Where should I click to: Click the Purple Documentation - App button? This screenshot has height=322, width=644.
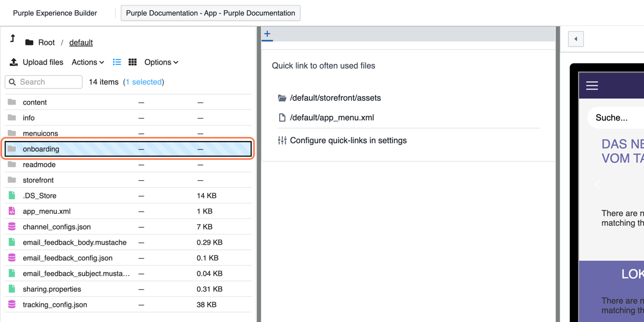[x=210, y=13]
